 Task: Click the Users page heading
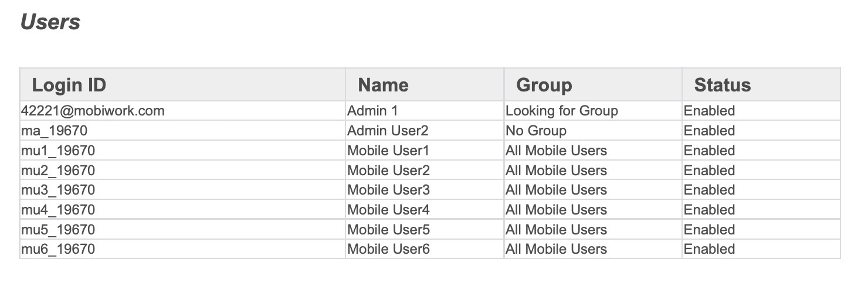[50, 22]
